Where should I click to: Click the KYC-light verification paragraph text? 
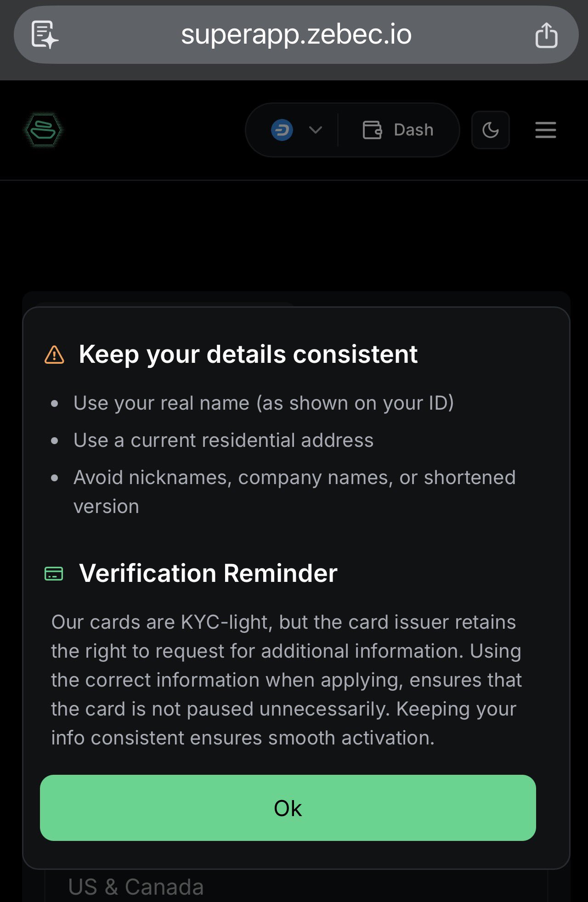pos(287,680)
